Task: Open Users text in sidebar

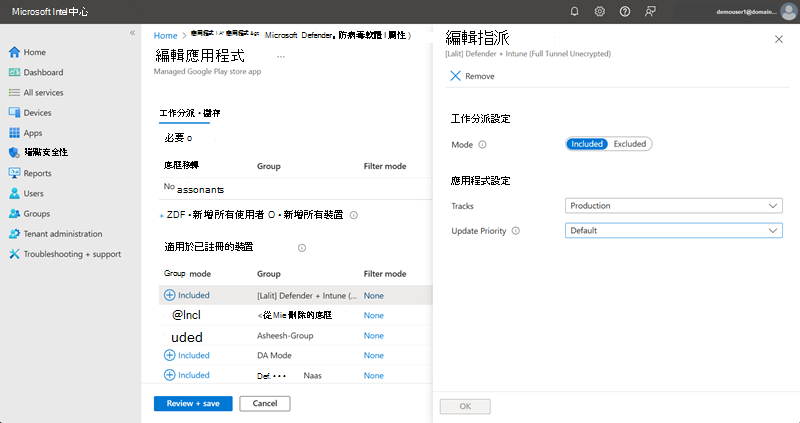Action: (33, 193)
